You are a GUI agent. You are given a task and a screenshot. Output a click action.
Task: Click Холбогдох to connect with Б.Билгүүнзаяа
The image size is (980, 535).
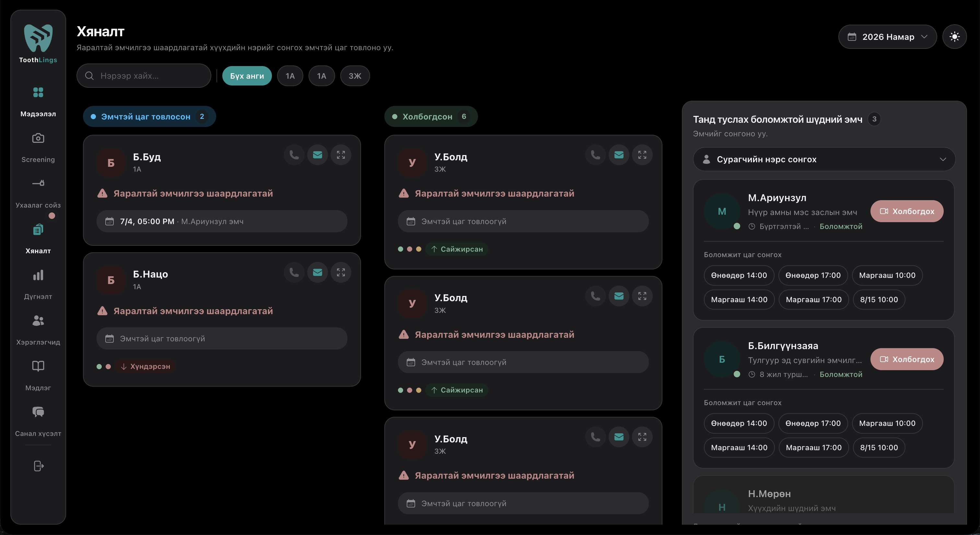907,359
